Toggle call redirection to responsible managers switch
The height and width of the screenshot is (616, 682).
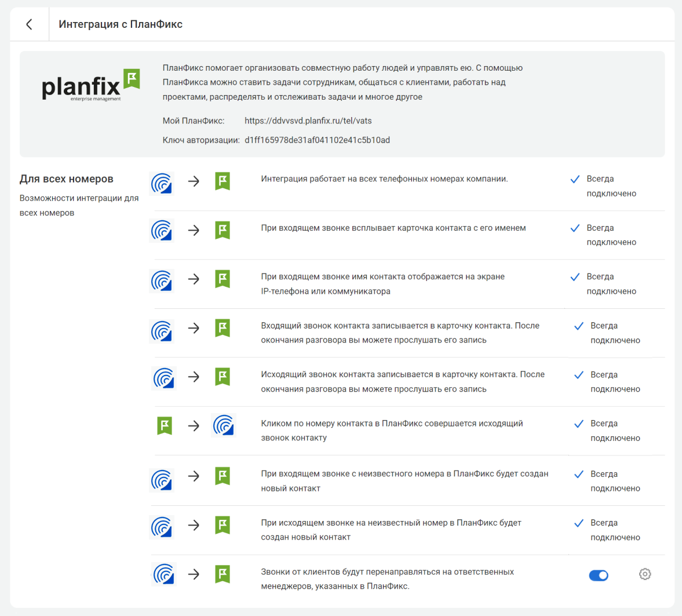[599, 575]
